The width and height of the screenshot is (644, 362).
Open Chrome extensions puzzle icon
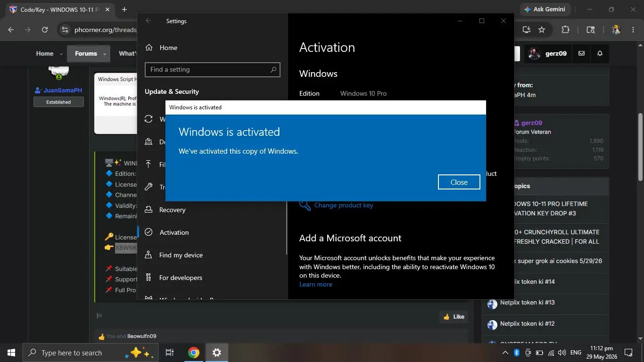[x=565, y=30]
